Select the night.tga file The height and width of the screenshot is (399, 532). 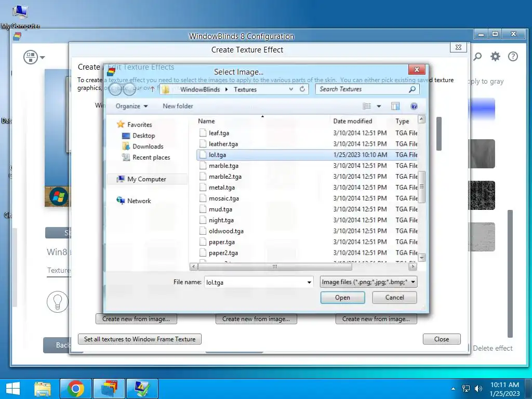(221, 220)
